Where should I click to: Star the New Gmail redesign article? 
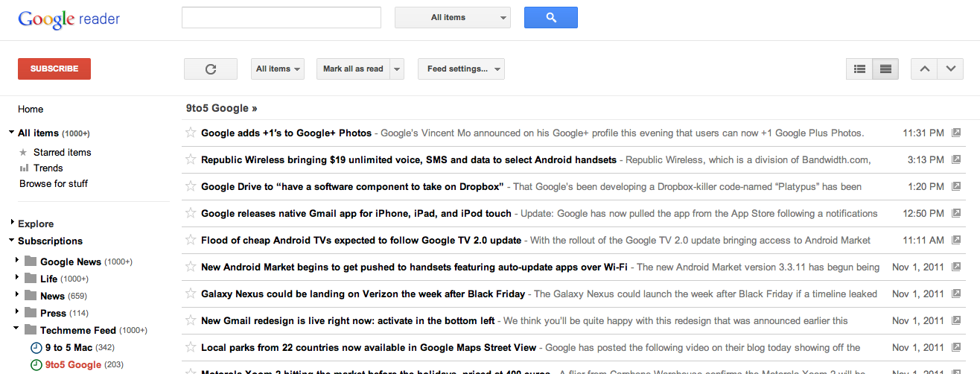[191, 320]
